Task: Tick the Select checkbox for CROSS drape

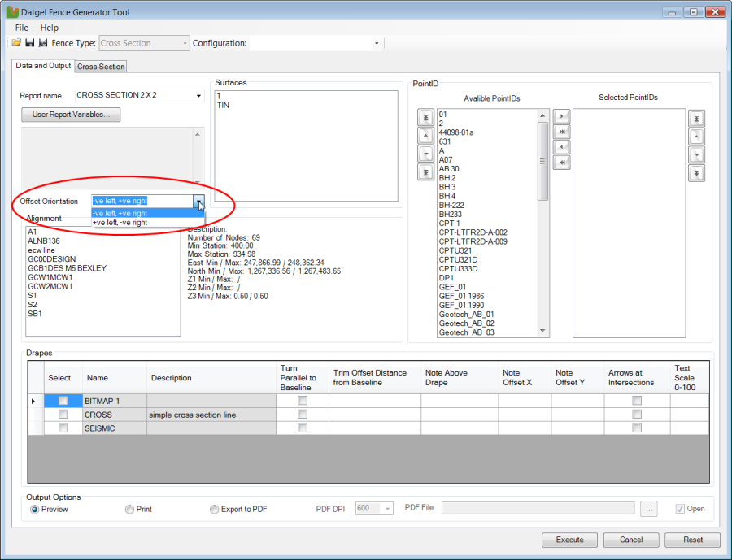Action: click(x=63, y=415)
